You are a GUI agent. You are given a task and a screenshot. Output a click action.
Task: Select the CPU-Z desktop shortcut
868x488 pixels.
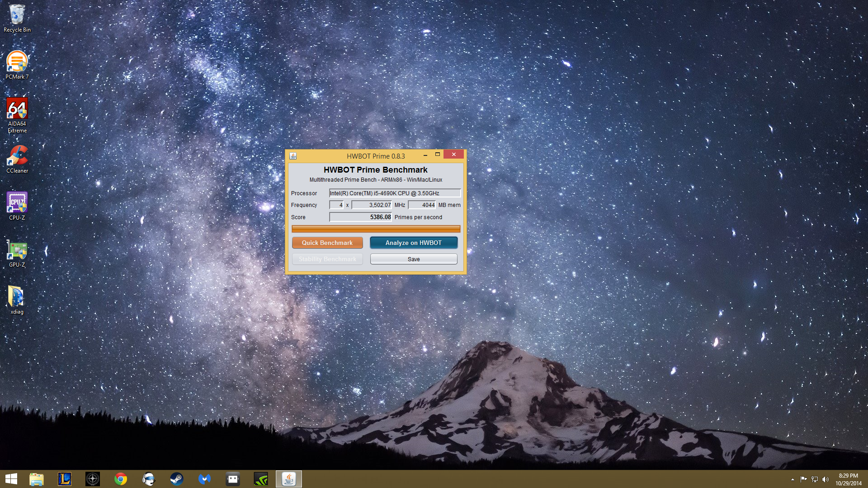coord(17,206)
